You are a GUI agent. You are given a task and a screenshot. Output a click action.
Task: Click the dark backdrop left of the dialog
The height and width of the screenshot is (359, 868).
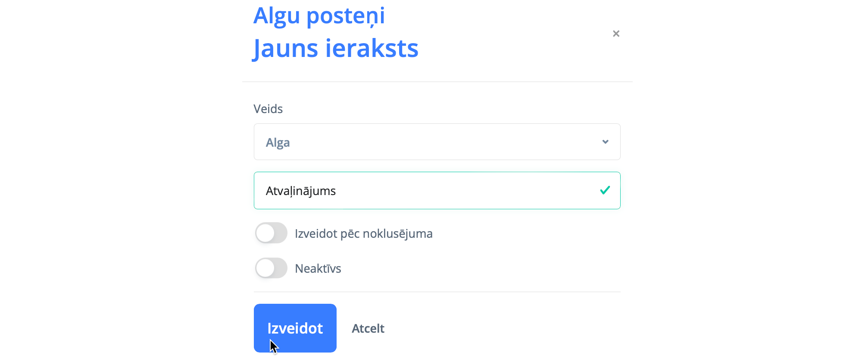tap(121, 179)
